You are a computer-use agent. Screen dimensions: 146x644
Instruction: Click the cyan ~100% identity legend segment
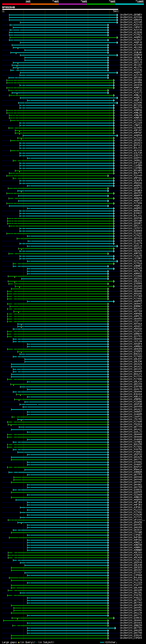pyautogui.click(x=130, y=4)
